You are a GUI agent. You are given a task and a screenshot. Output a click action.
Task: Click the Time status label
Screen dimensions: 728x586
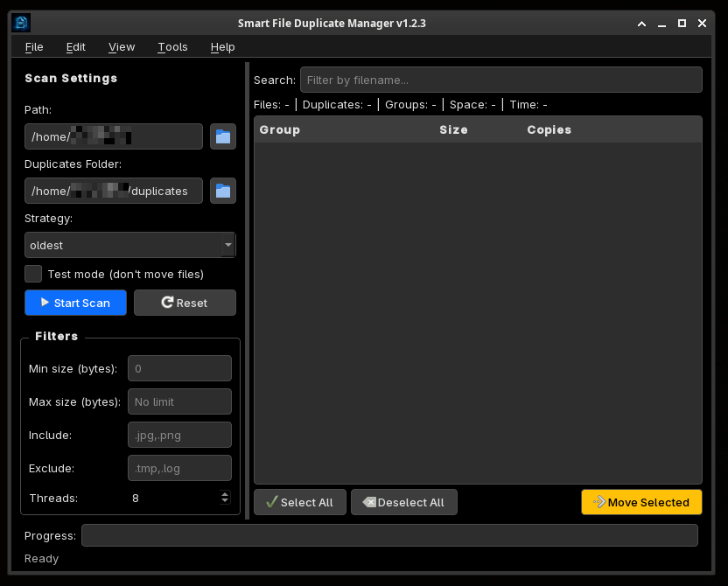[528, 104]
